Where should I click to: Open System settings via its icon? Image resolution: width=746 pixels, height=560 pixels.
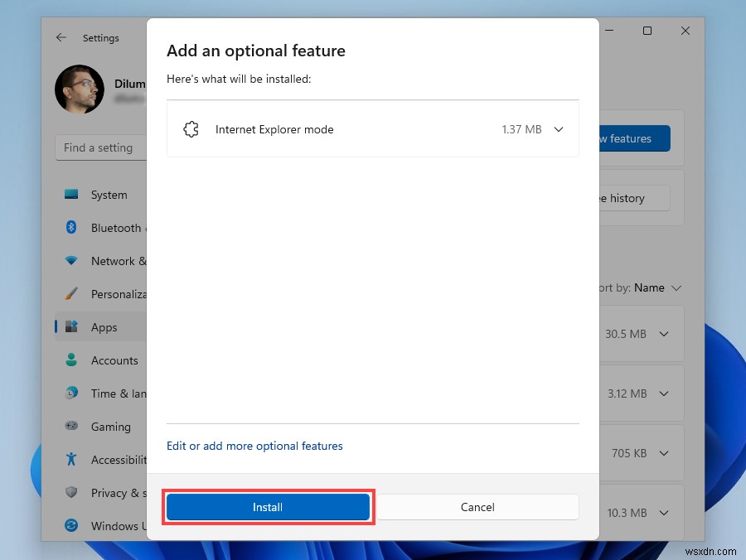coord(71,195)
